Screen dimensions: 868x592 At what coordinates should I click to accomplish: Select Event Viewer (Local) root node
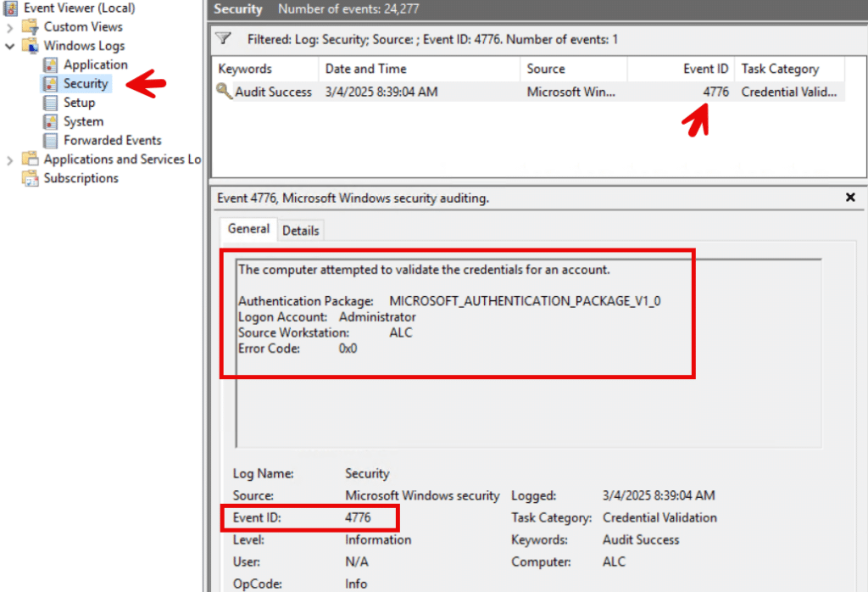[x=79, y=8]
